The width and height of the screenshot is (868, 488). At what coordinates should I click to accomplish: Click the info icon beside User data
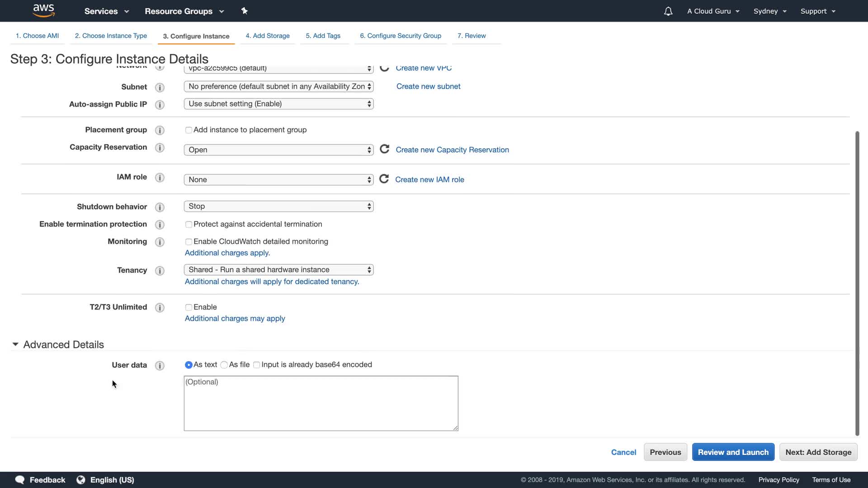(x=160, y=366)
